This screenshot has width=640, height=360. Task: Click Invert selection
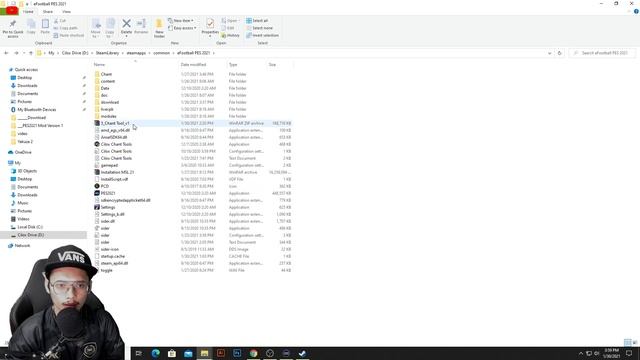pos(262,35)
